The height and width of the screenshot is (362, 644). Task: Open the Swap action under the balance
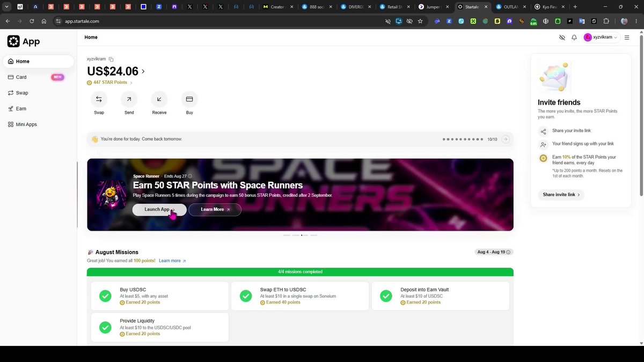pyautogui.click(x=99, y=99)
